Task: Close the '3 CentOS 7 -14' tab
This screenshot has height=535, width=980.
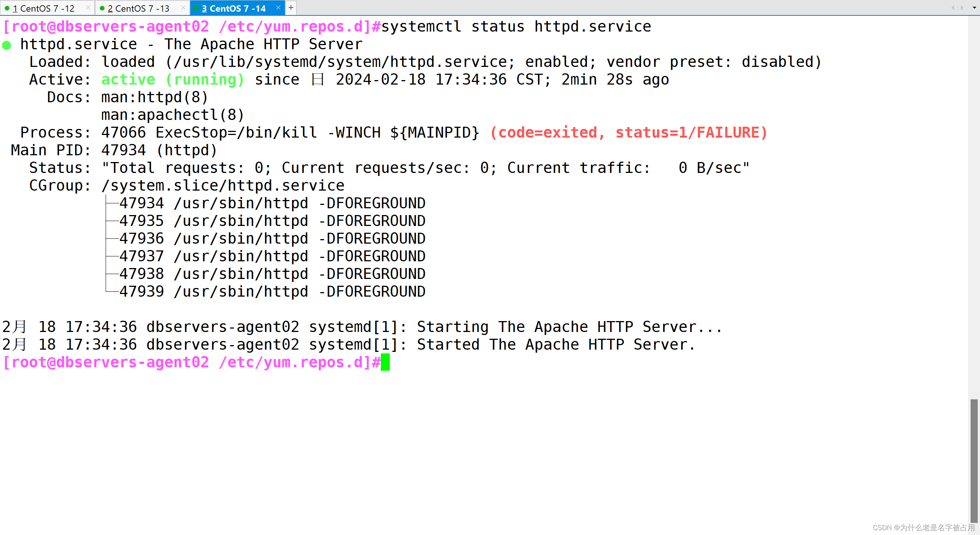Action: pos(278,8)
